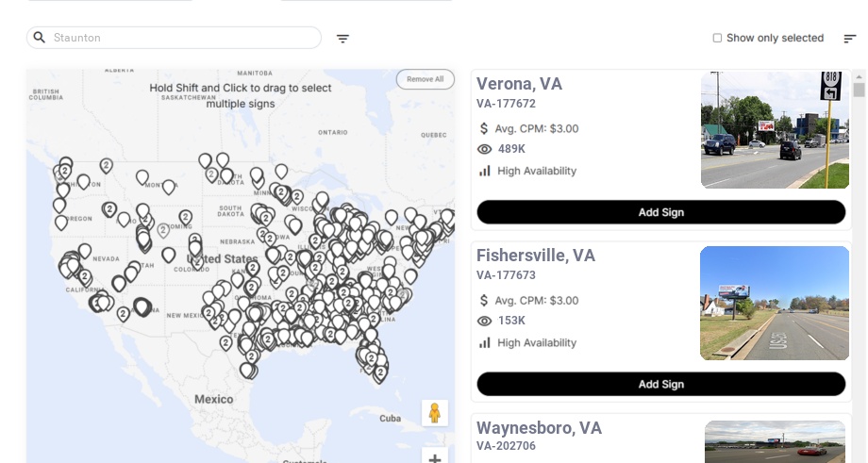Image resolution: width=868 pixels, height=463 pixels.
Task: Open the filter icon beside search
Action: coord(342,39)
